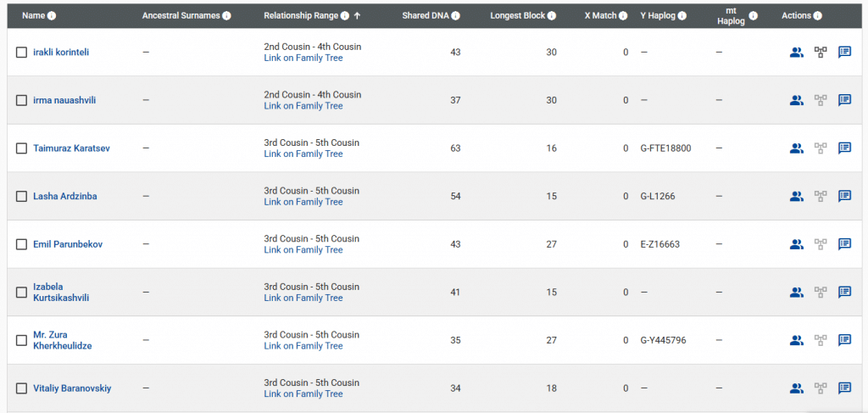Open notes icon for Lasha Ardzinba
868x413 pixels.
coord(844,196)
